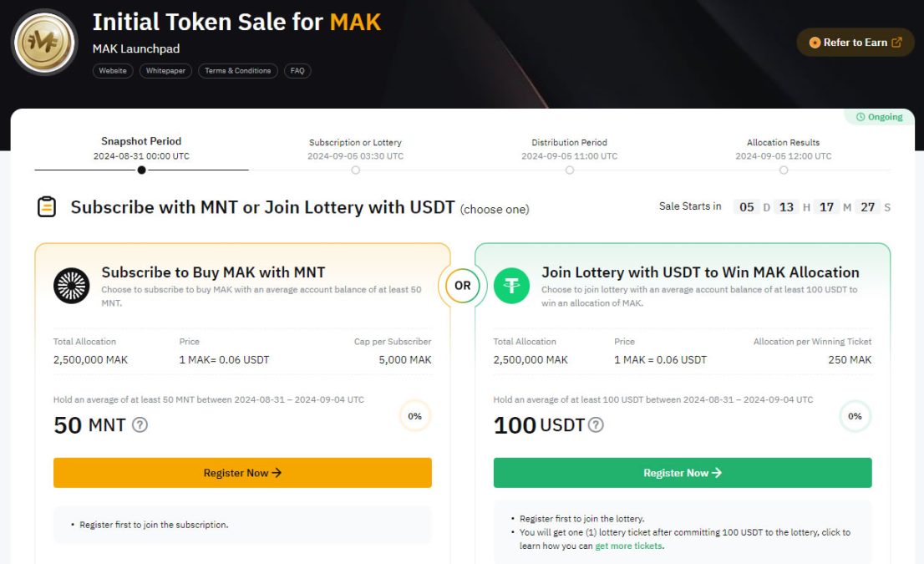This screenshot has height=564, width=924.
Task: Open the question mark tooltip beside 100 USDT
Action: point(595,425)
